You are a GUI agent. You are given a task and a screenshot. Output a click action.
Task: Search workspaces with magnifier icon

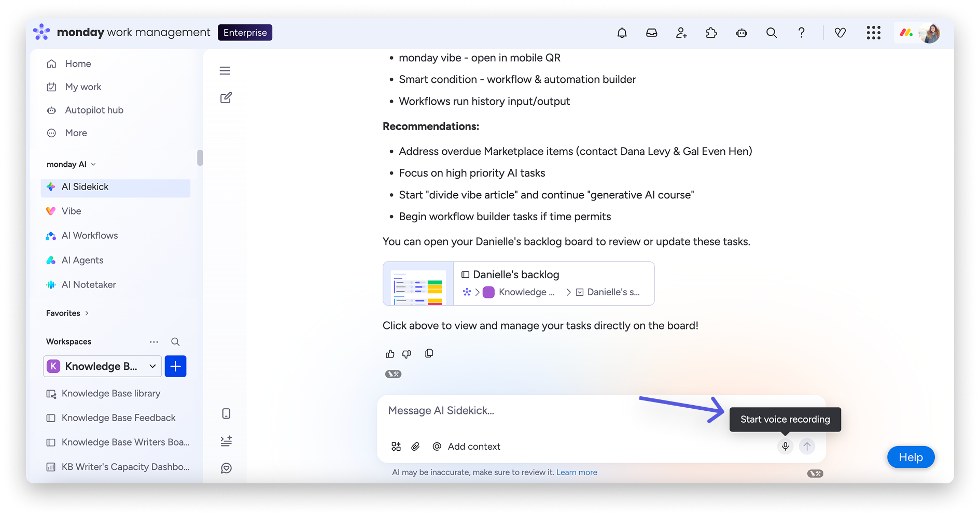click(175, 342)
